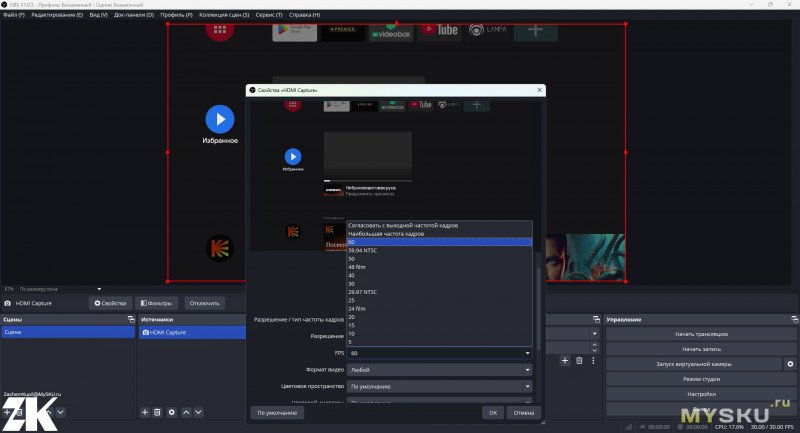Choose Согласовать с выходной частотой кадров option

(x=439, y=225)
